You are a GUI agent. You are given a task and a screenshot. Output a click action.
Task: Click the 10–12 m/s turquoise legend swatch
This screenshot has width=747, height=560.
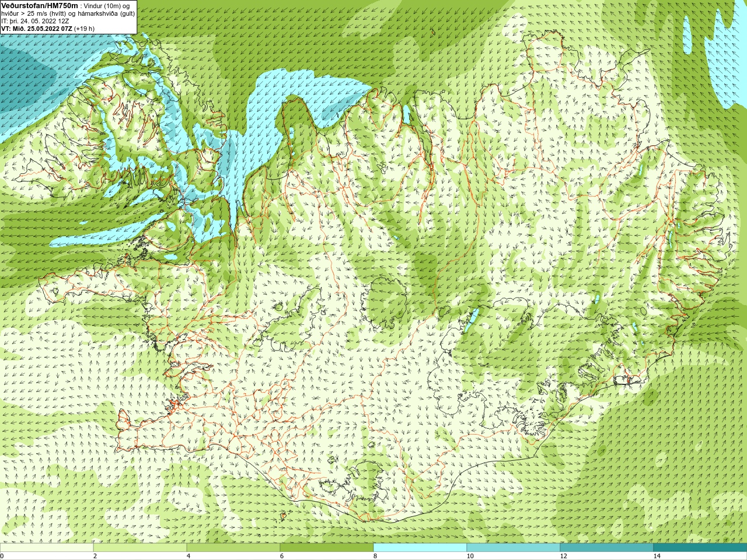pyautogui.click(x=514, y=548)
